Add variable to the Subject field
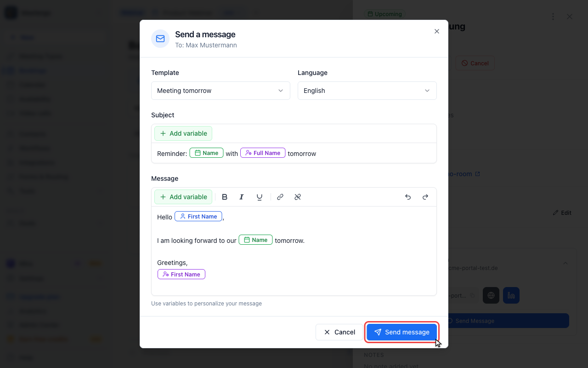 (183, 133)
